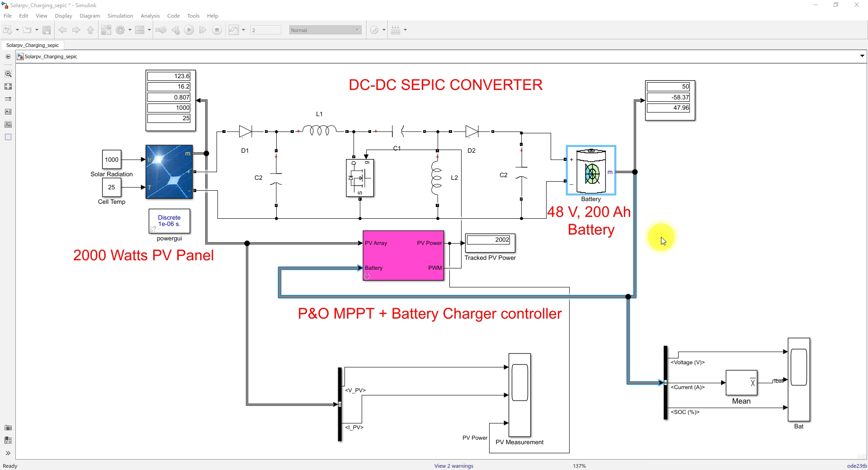Select the PV Measurement scope block
The width and height of the screenshot is (868, 470).
[x=520, y=395]
